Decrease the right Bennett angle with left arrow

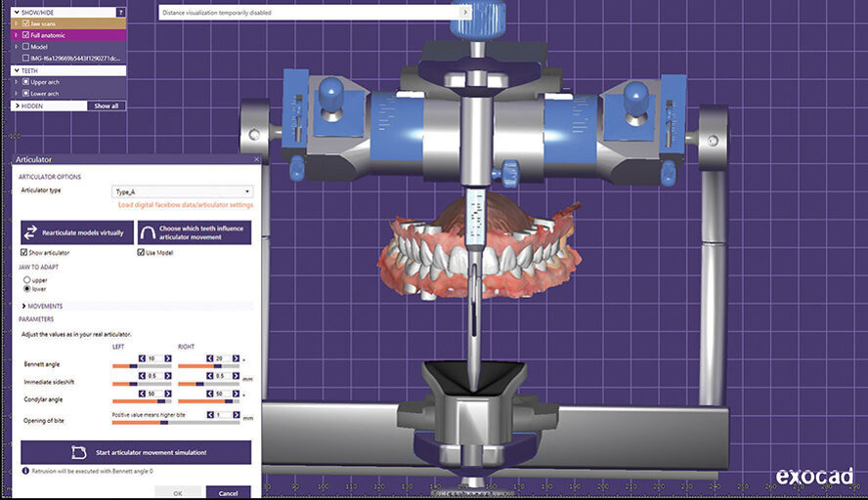[207, 358]
